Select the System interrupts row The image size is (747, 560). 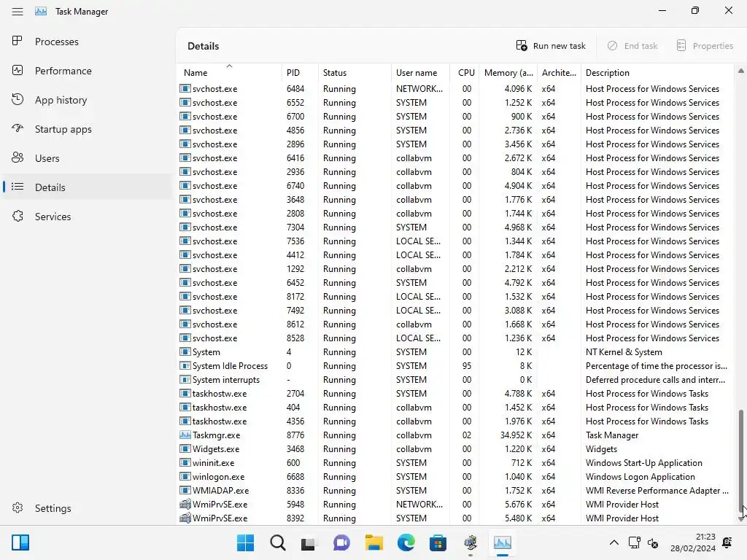pyautogui.click(x=455, y=379)
